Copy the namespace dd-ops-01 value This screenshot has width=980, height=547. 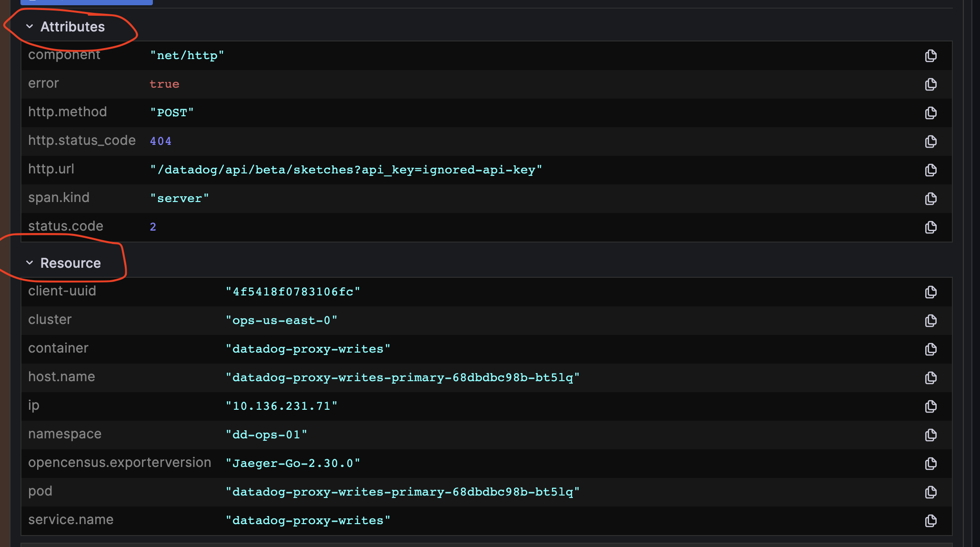pyautogui.click(x=930, y=435)
